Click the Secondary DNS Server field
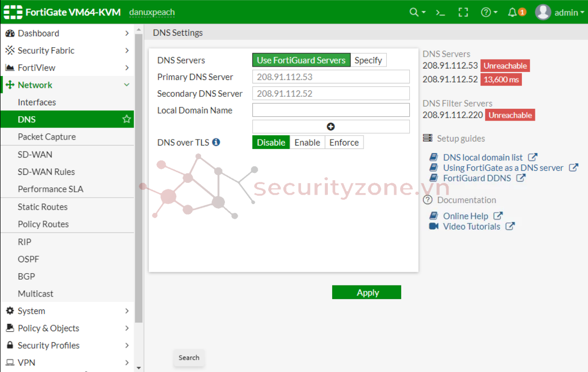Viewport: 588px width, 372px height. click(331, 93)
